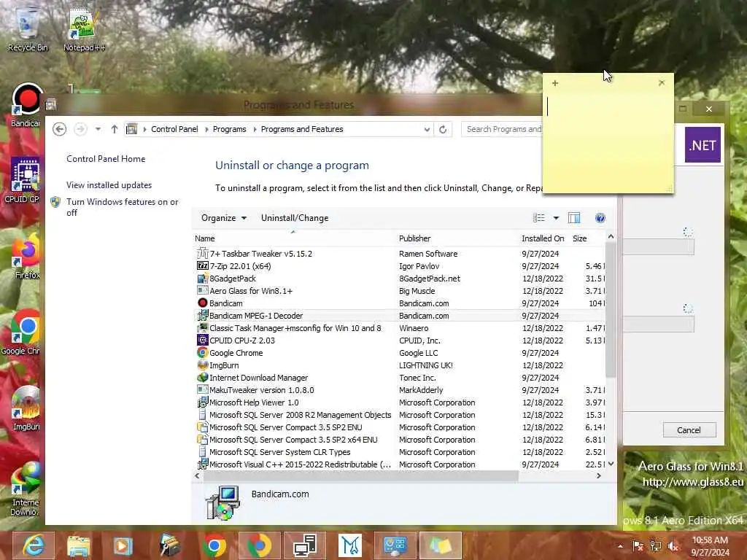747x560 pixels.
Task: Refresh the Programs and Features list
Action: (443, 129)
